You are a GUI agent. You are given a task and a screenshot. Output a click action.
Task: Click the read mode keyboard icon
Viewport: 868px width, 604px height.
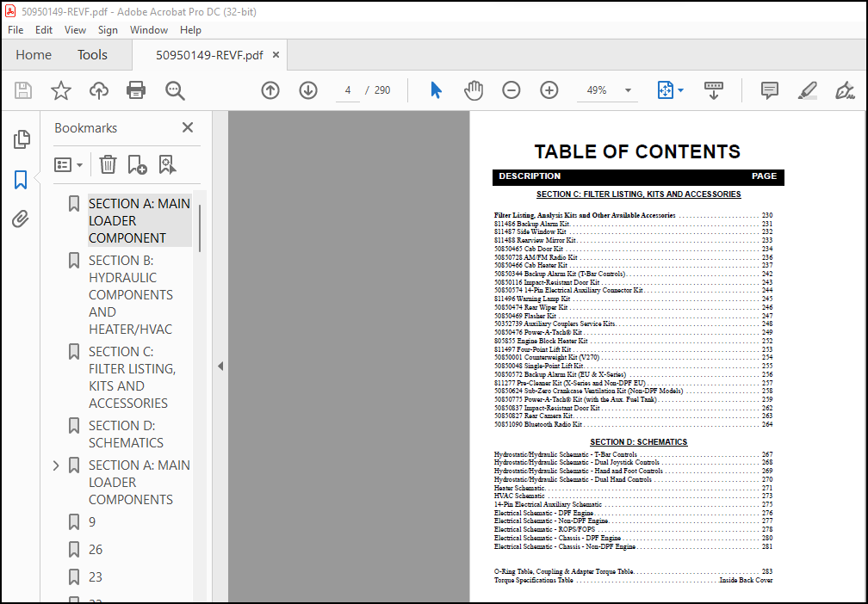[714, 90]
